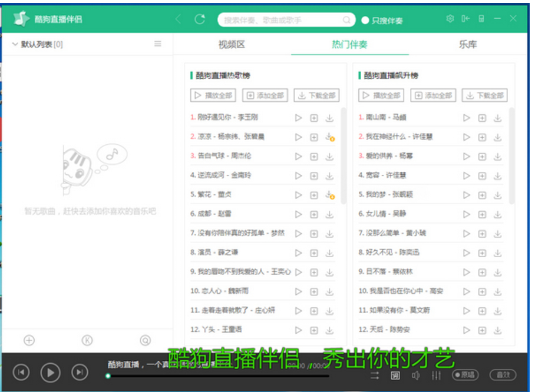Add 凉凉 song to the playlist
The image size is (535, 392).
[x=314, y=137]
